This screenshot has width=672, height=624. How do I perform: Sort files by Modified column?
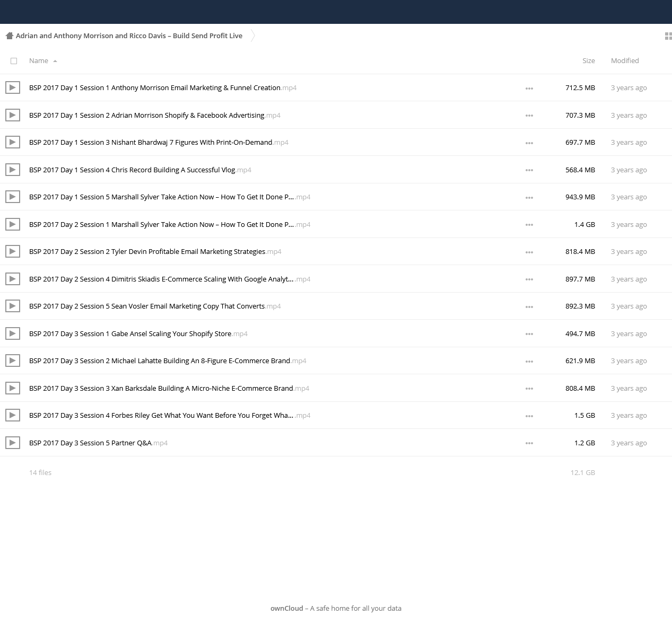(x=625, y=61)
